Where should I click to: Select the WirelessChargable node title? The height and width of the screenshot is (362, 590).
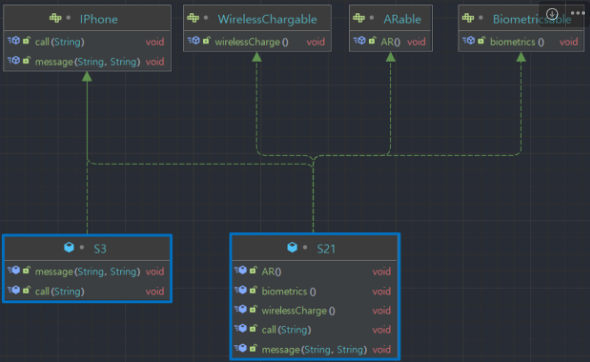(x=267, y=19)
